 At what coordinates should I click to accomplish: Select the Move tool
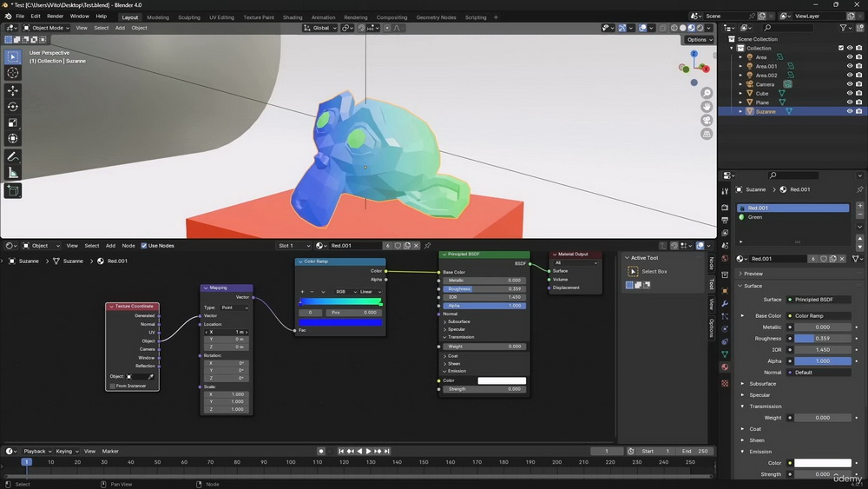pos(13,90)
